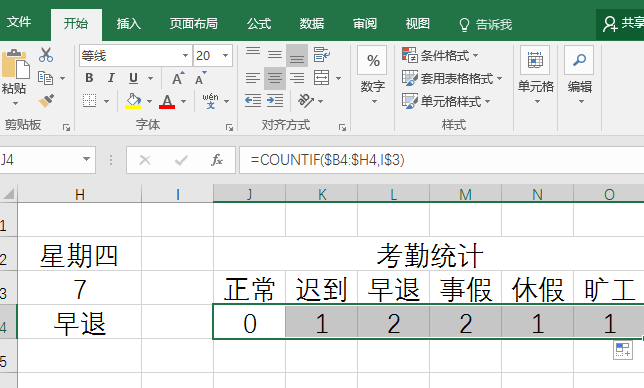Screen dimensions: 644x388
Task: Click the text orientation icon
Action: click(x=306, y=101)
